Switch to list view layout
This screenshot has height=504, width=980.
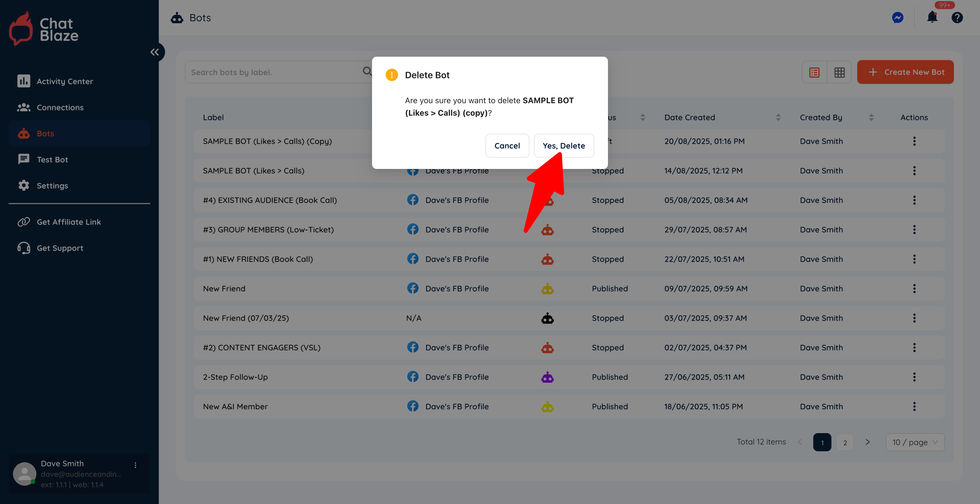tap(814, 72)
